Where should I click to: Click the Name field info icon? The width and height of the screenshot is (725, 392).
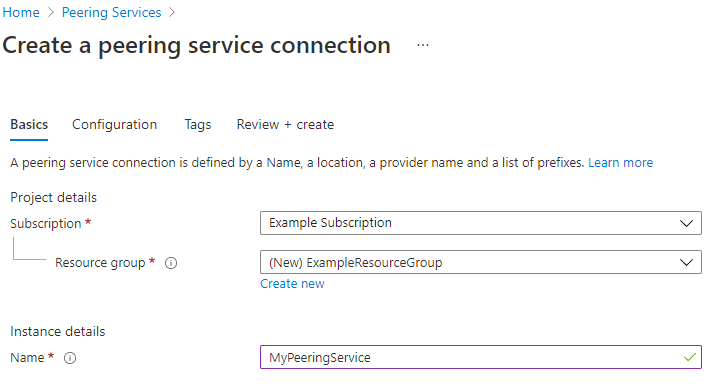coord(70,358)
